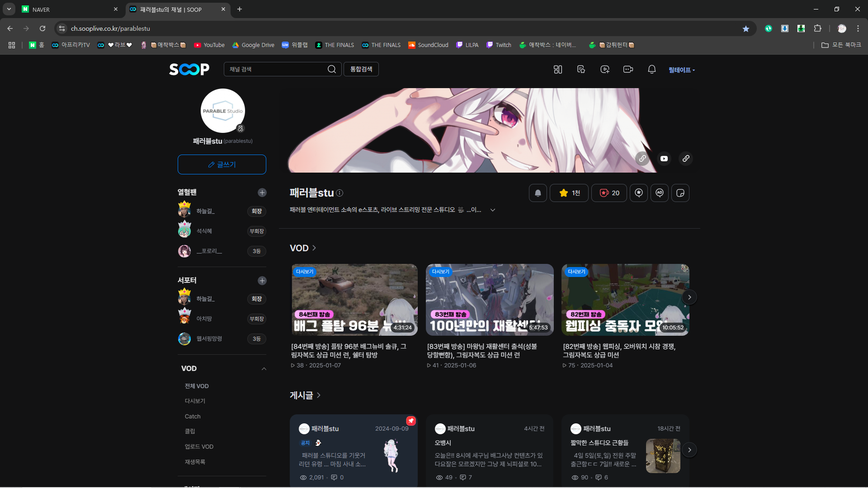This screenshot has height=488, width=868.
Task: Open a new browser tab
Action: (x=240, y=9)
